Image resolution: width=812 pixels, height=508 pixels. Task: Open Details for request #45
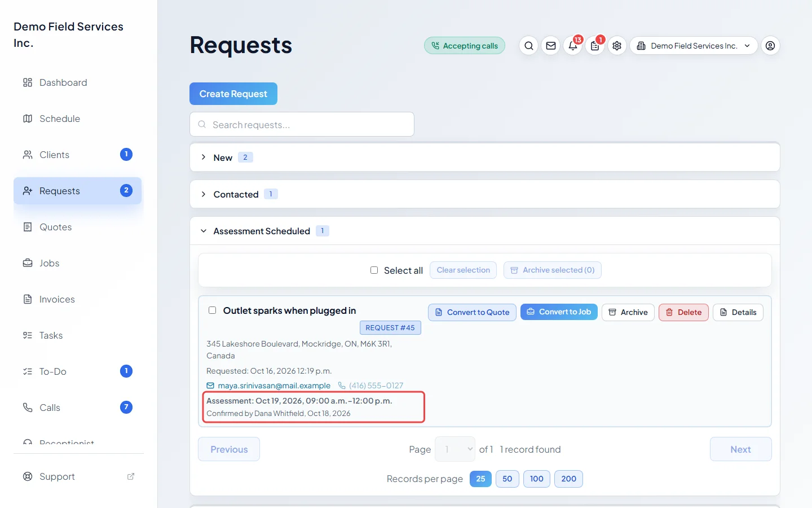(x=738, y=312)
